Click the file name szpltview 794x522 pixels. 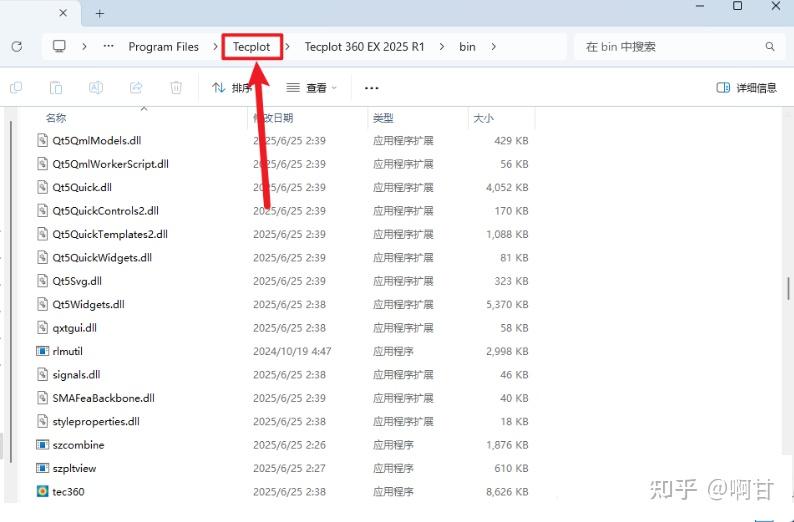pyautogui.click(x=74, y=468)
